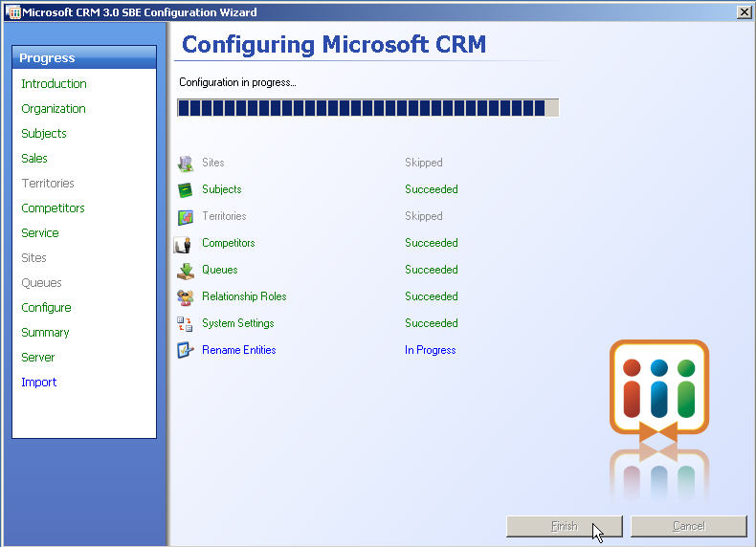This screenshot has width=756, height=547.
Task: Click the Territories map icon
Action: tap(185, 217)
